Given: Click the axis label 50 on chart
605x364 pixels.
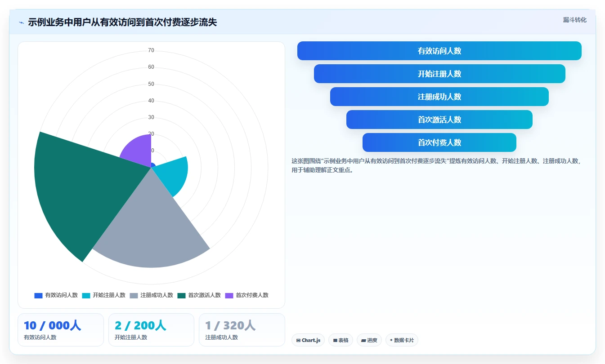Looking at the screenshot, I should 151,84.
